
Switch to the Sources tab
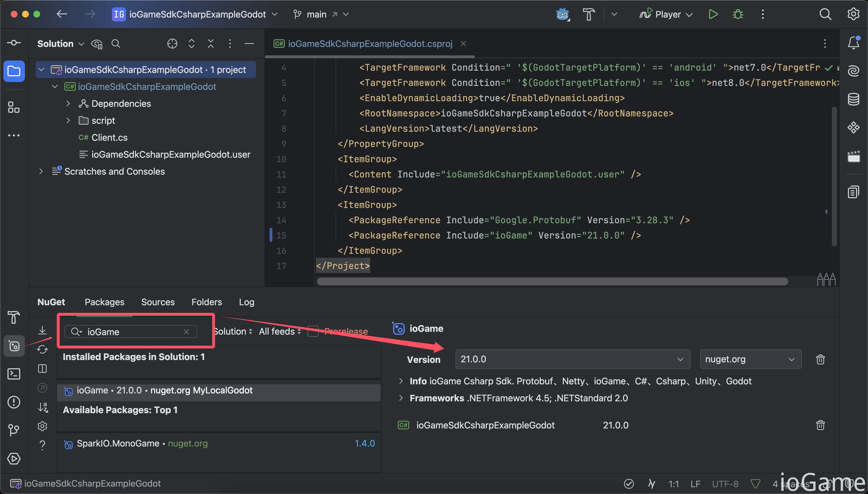(x=158, y=302)
